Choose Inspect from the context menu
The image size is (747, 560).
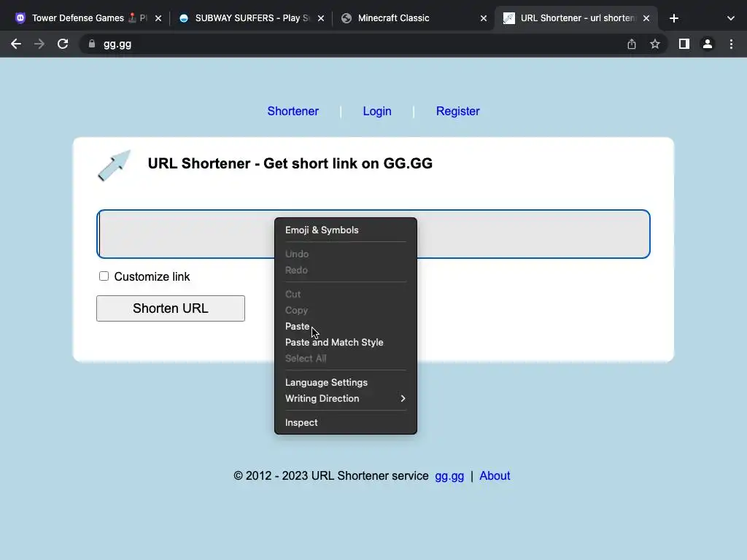[x=345, y=422]
